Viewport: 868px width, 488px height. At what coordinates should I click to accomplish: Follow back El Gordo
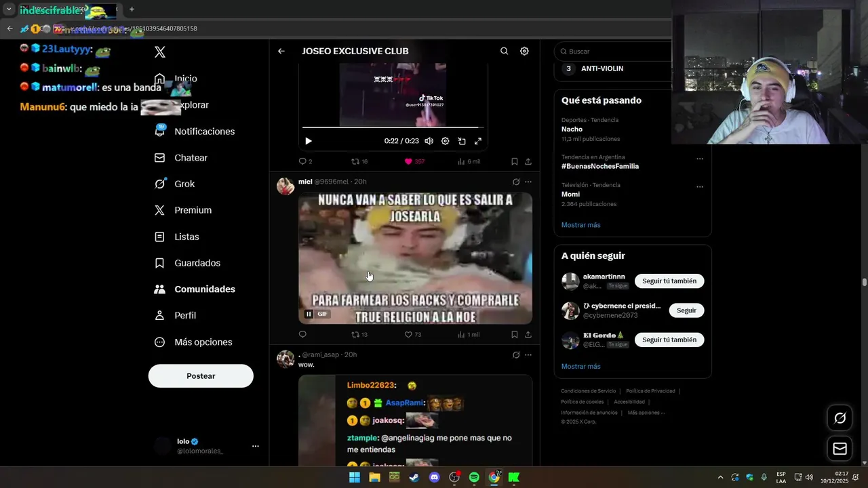pos(669,340)
